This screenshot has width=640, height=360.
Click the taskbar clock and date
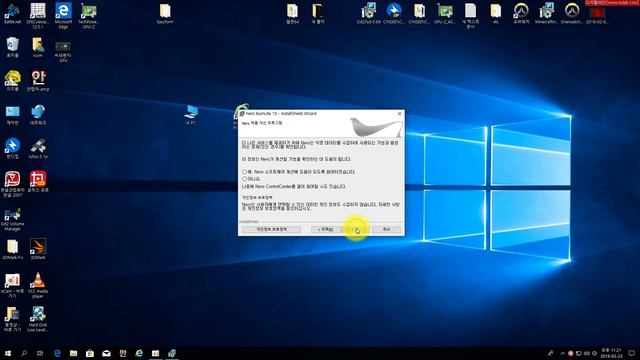point(611,353)
